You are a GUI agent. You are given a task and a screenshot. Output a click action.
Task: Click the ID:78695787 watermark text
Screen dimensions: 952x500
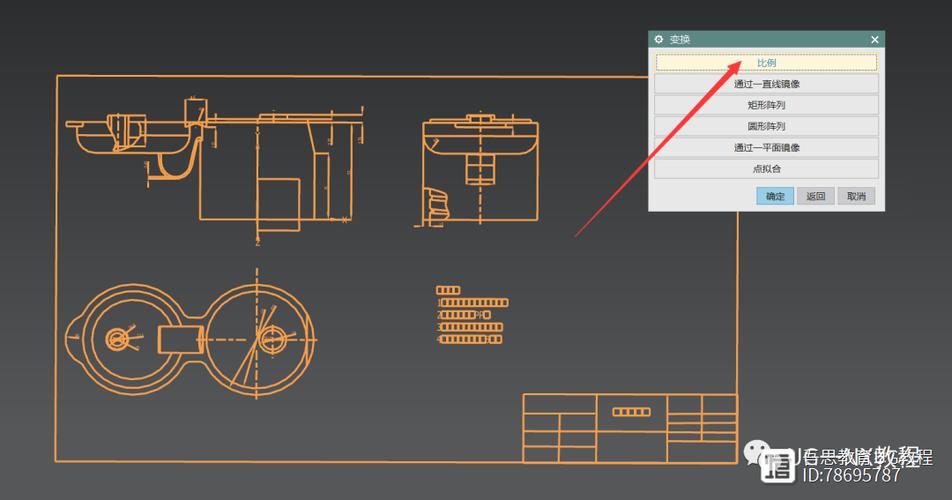[851, 476]
